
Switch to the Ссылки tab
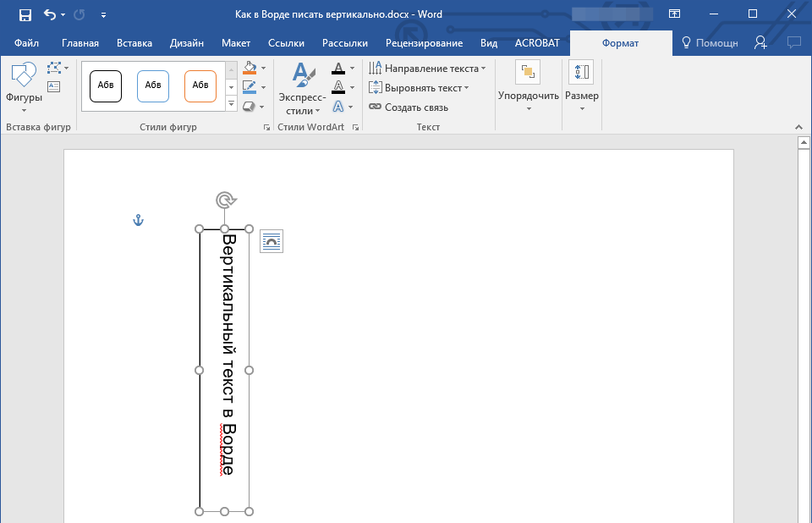tap(287, 43)
